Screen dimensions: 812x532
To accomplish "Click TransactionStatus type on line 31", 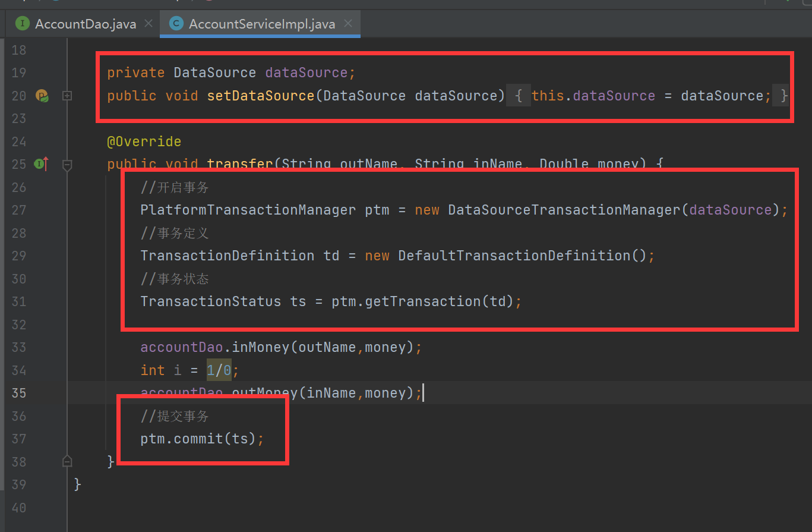I will coord(211,301).
